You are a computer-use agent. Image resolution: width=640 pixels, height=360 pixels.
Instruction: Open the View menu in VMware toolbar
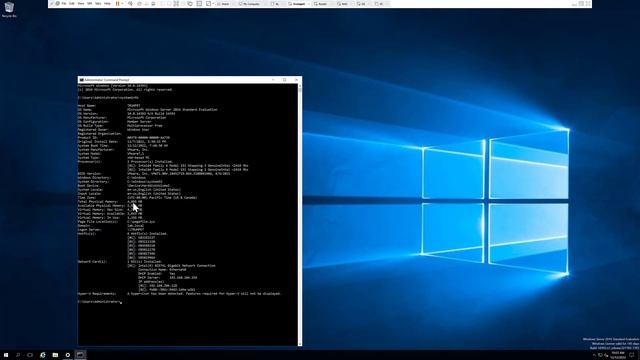[x=81, y=4]
